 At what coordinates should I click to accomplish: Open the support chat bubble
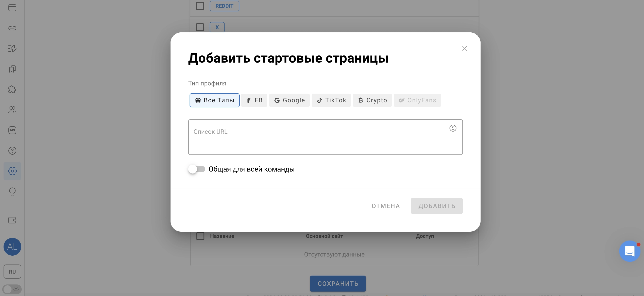[630, 251]
